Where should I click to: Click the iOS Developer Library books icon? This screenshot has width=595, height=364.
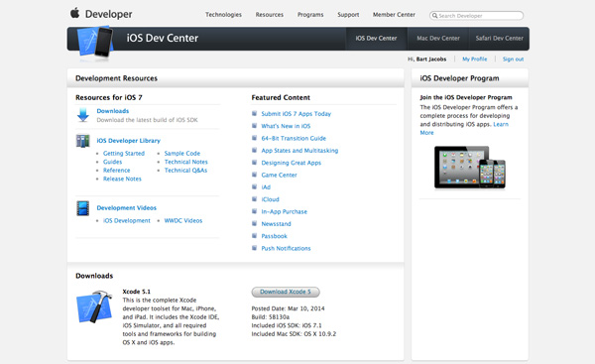point(82,141)
